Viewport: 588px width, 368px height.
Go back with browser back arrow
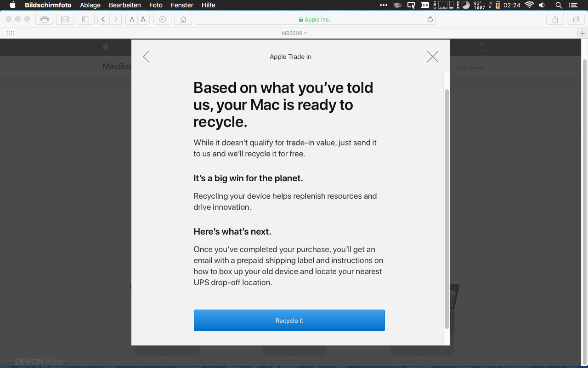click(x=103, y=19)
